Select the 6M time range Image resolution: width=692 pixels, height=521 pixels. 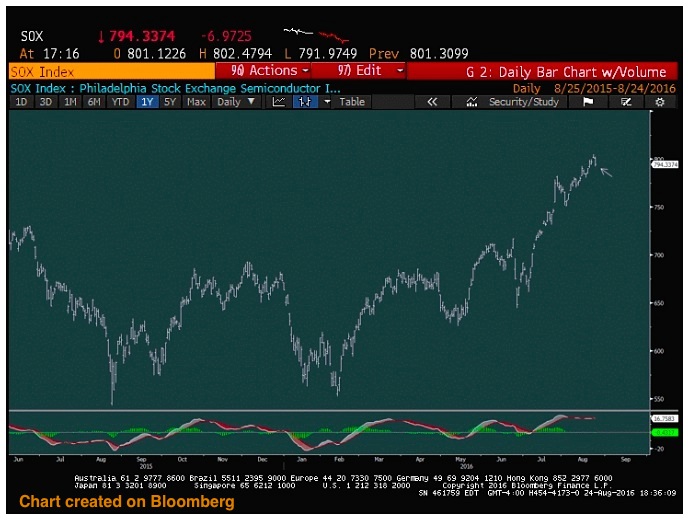click(x=94, y=102)
